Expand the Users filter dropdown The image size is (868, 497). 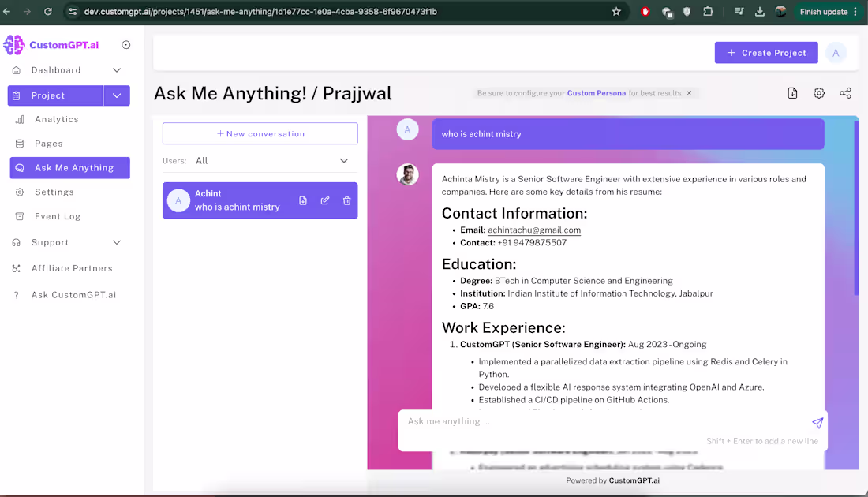(x=344, y=160)
